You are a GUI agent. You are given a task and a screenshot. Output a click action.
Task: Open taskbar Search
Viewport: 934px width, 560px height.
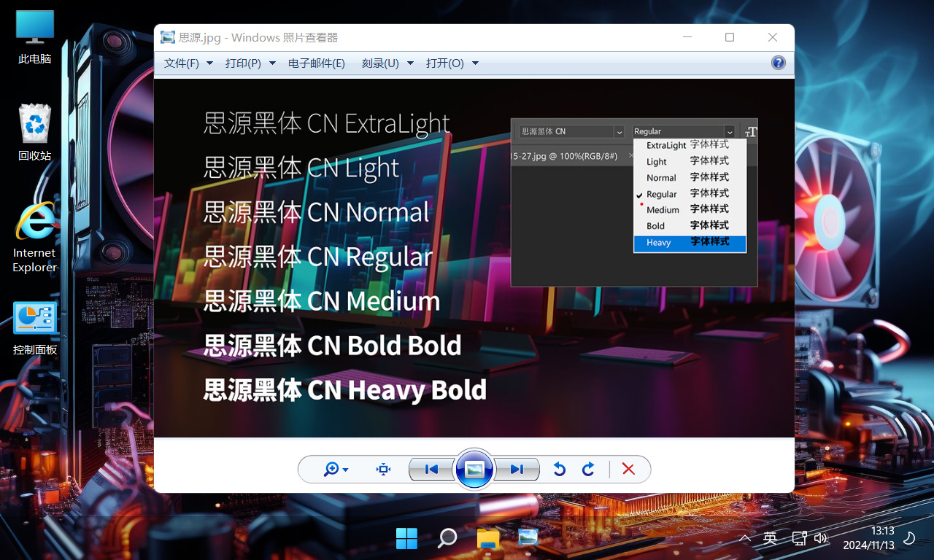pos(447,538)
